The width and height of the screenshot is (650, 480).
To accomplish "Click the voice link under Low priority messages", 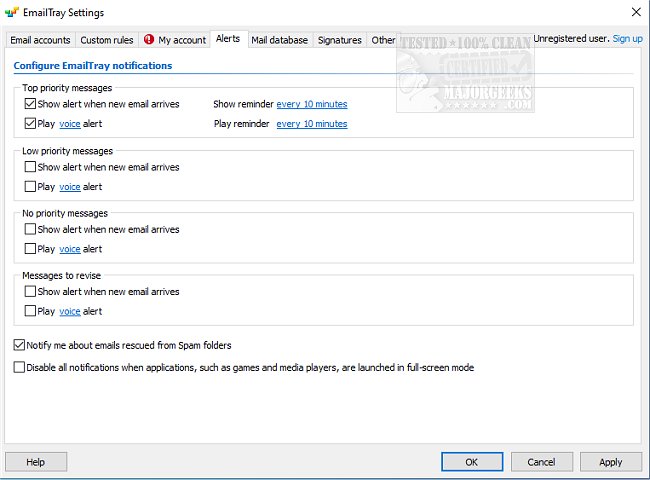I will coord(70,187).
